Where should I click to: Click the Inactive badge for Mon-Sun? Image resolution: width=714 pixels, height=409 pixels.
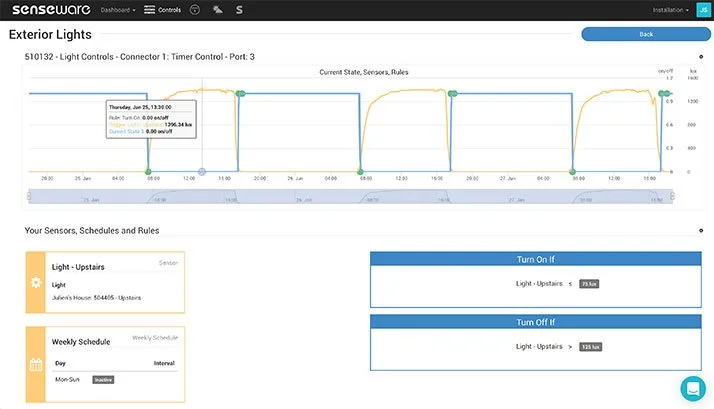103,379
